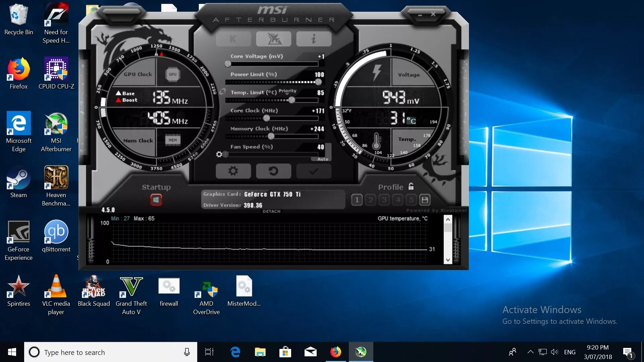Apply settings with checkmark button
The image size is (644, 362).
point(314,171)
